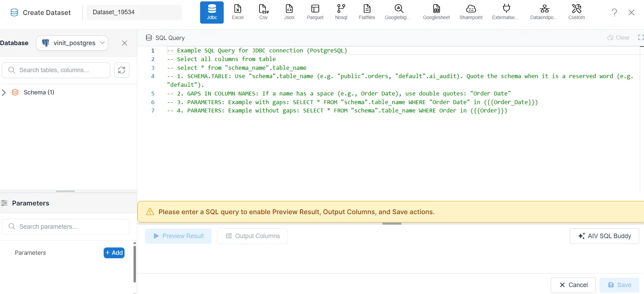The height and width of the screenshot is (294, 644).
Task: Search parameters input field
Action: (66, 227)
